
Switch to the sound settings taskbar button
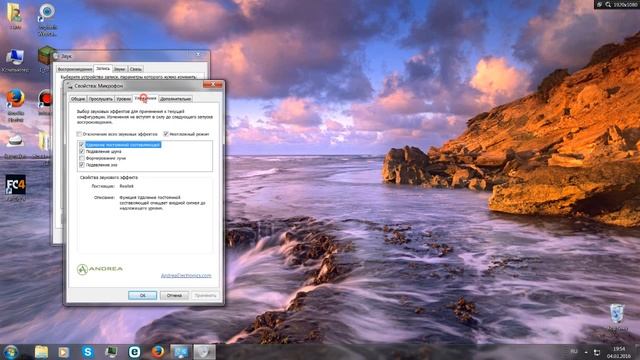pos(204,351)
